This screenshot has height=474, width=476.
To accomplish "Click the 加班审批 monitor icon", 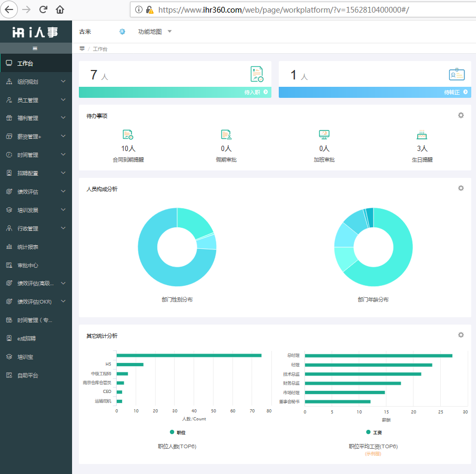I will [x=324, y=135].
